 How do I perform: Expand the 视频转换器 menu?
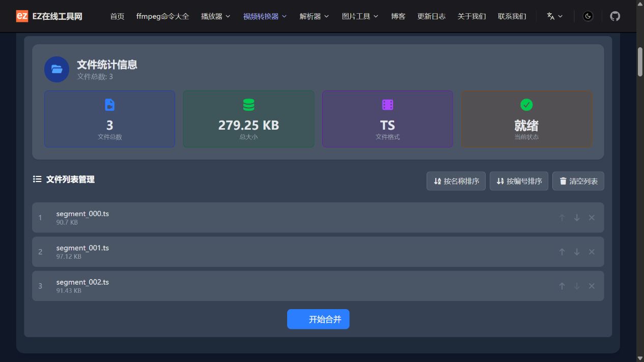265,16
